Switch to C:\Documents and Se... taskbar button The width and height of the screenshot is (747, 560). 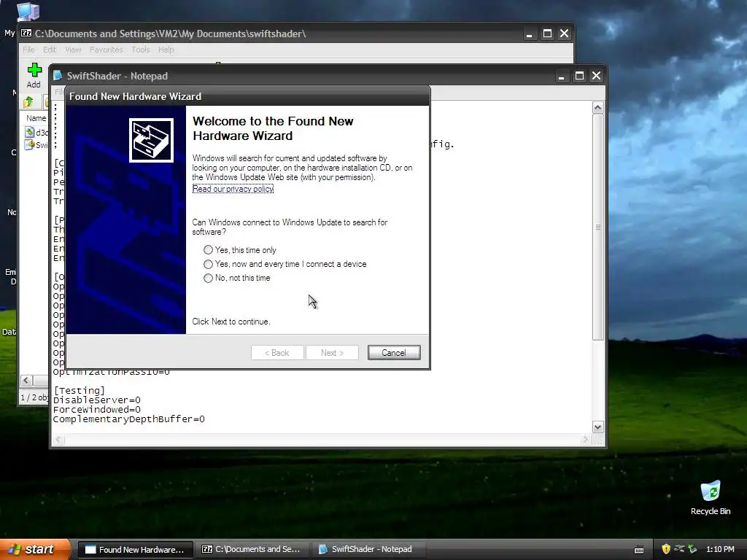[x=252, y=550]
